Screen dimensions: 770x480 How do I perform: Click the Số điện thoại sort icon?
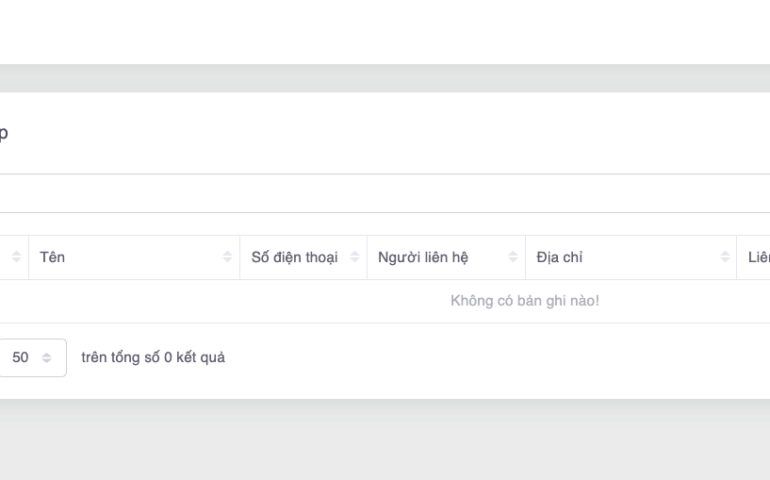coord(354,258)
